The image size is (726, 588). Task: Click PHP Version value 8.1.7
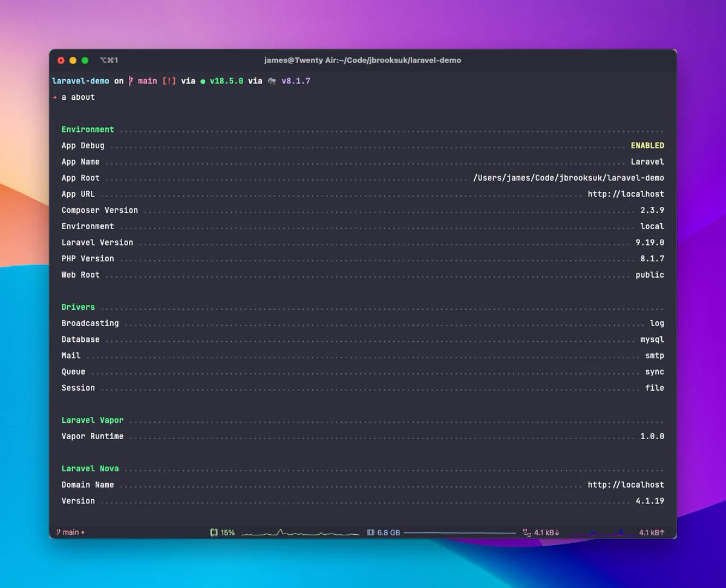(652, 258)
